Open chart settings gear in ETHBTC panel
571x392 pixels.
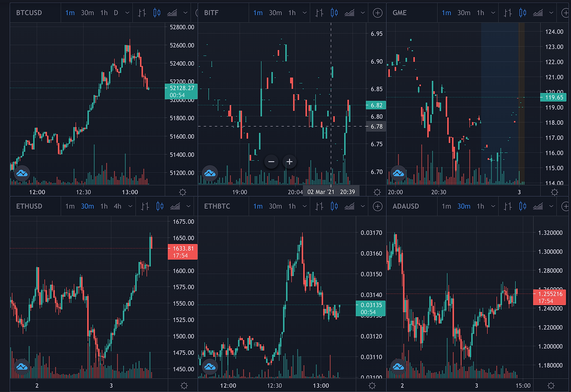[372, 386]
